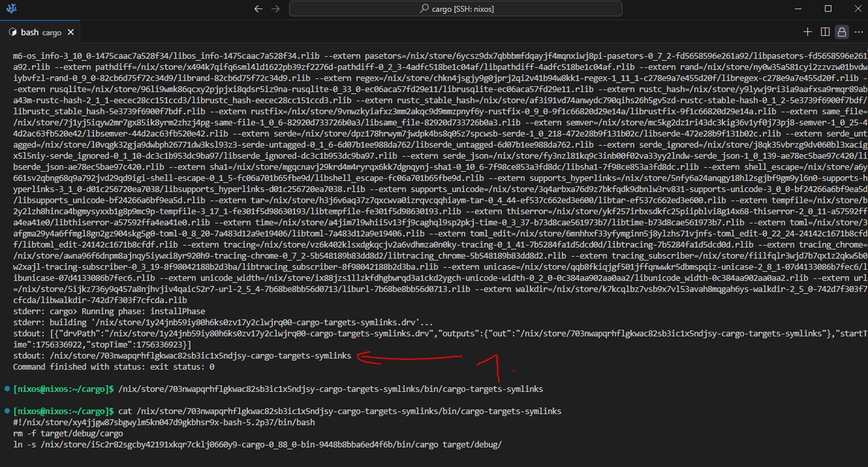Select the bash cargo terminal tab

(x=40, y=32)
